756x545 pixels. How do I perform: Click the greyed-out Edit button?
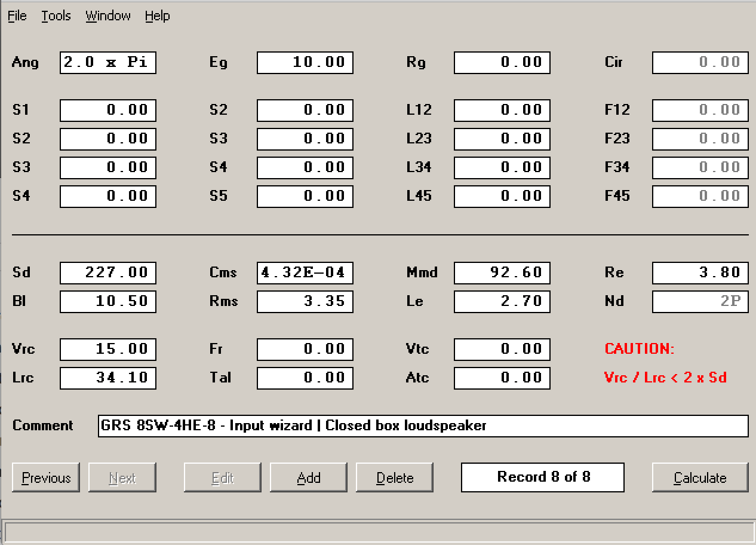tap(223, 477)
